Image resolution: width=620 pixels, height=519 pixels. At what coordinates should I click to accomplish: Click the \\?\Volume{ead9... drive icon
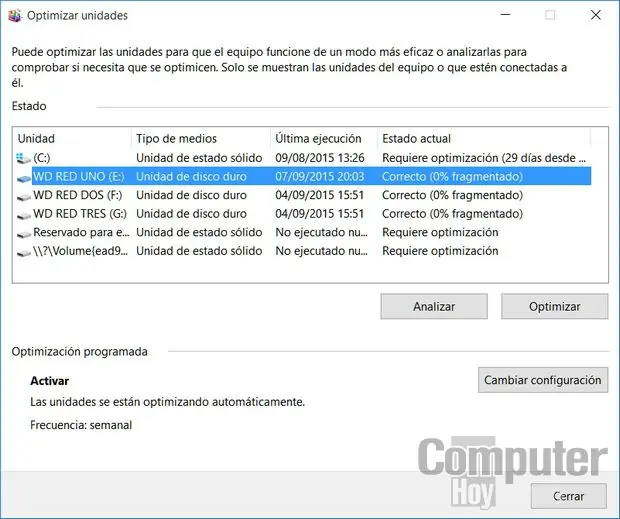24,252
